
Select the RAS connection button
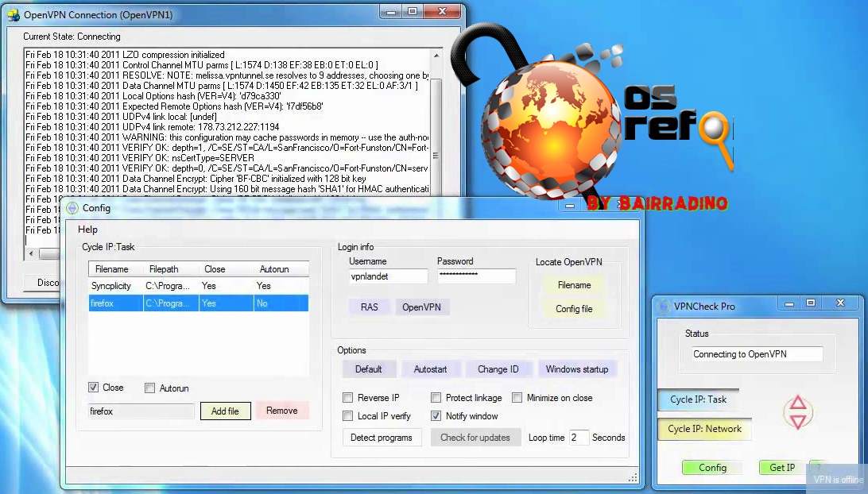[370, 307]
